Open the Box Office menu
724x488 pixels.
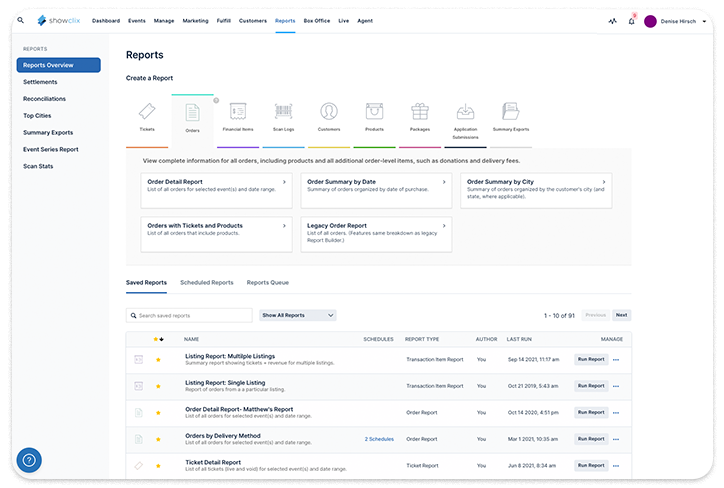pyautogui.click(x=317, y=21)
